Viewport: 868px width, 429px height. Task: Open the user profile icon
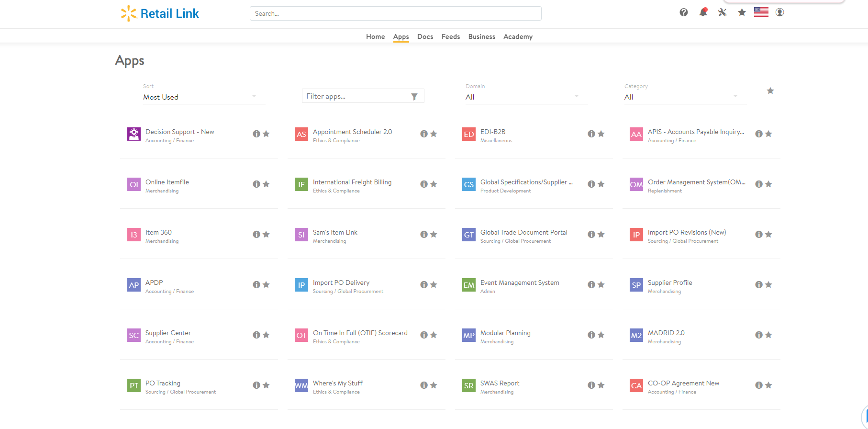pyautogui.click(x=780, y=12)
